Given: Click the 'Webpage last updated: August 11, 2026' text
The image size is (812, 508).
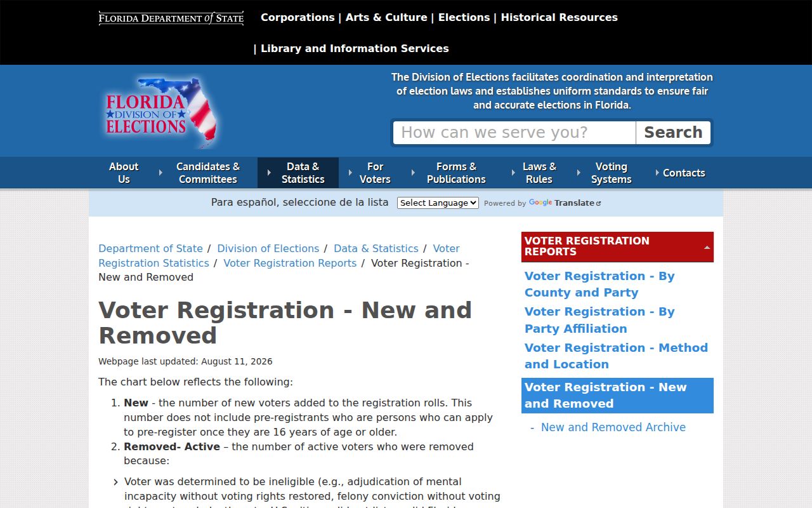Looking at the screenshot, I should pos(185,361).
